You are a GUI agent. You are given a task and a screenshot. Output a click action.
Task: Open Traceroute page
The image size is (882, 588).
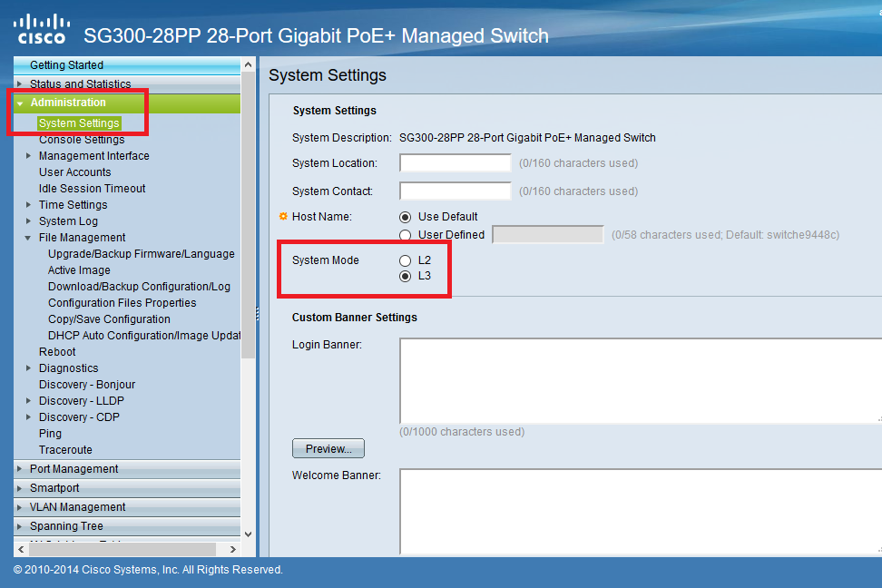tap(65, 449)
